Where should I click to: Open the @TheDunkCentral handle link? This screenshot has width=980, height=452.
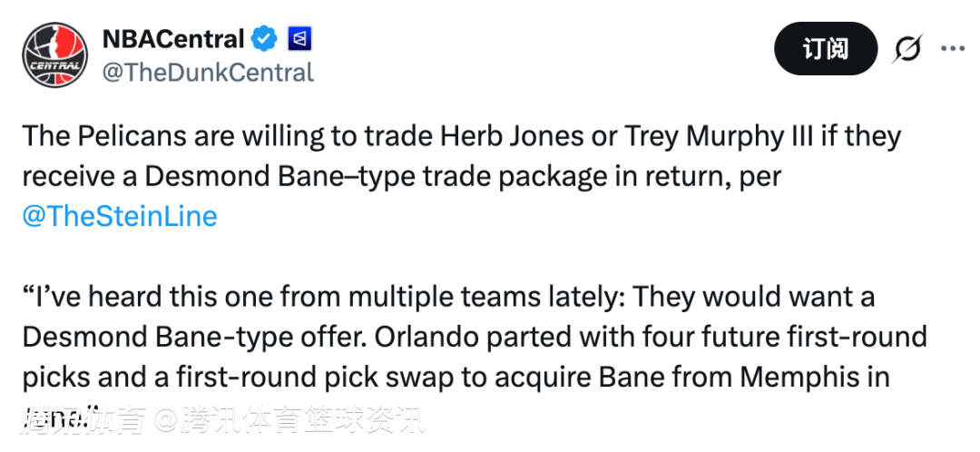click(208, 73)
